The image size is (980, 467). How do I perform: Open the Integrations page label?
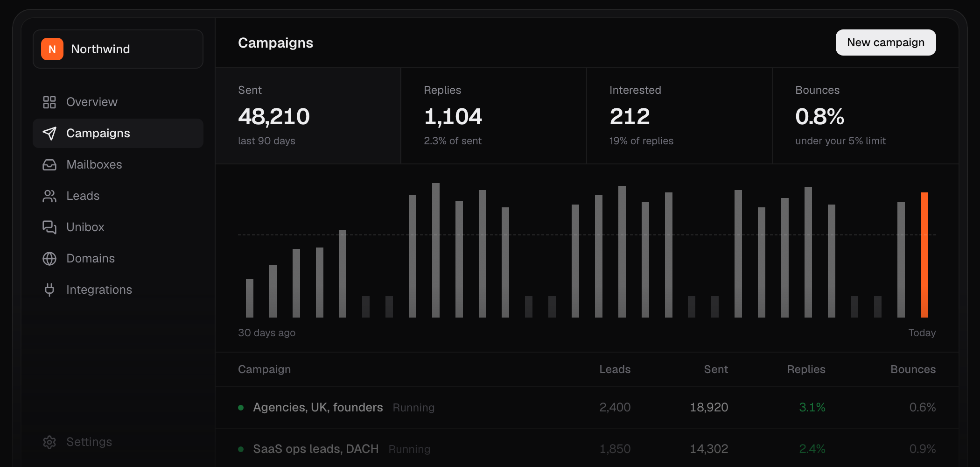click(x=99, y=290)
